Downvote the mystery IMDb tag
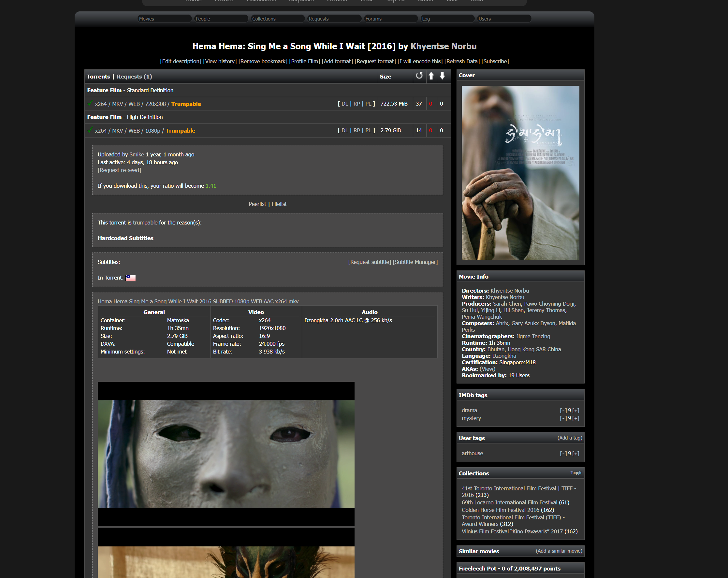The image size is (728, 578). tap(563, 418)
